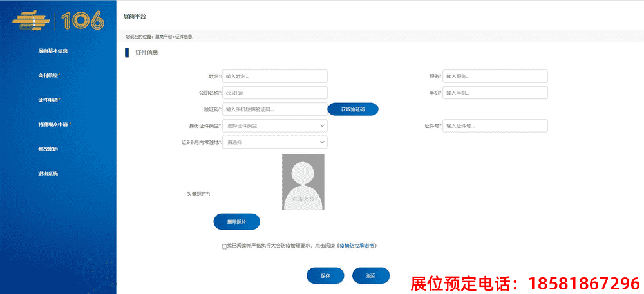Viewport: 644px width, 294px height.
Task: Open 展商基本信息 in the sidebar
Action: click(53, 51)
